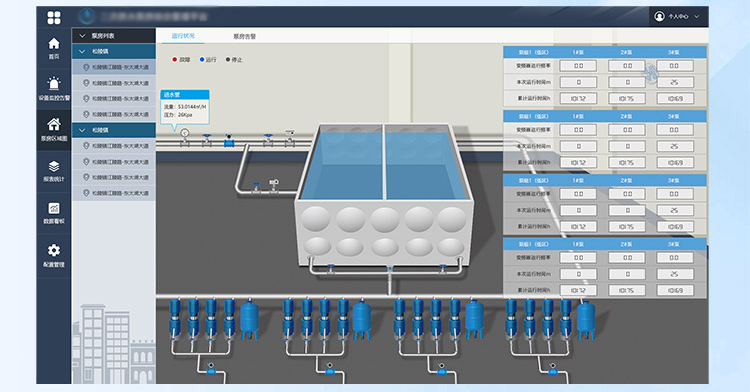This screenshot has height=392, width=750.
Task: Click the dark stopped (停止) legend dot
Action: (x=228, y=60)
